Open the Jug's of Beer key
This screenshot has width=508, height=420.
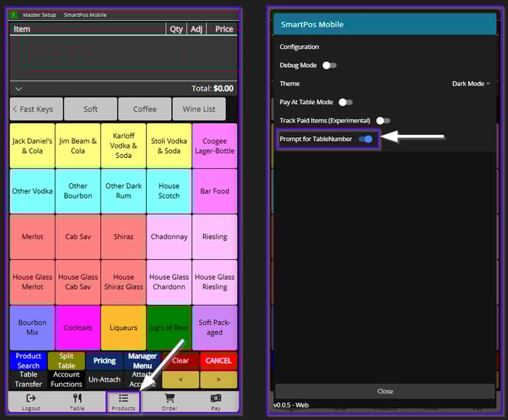[169, 328]
